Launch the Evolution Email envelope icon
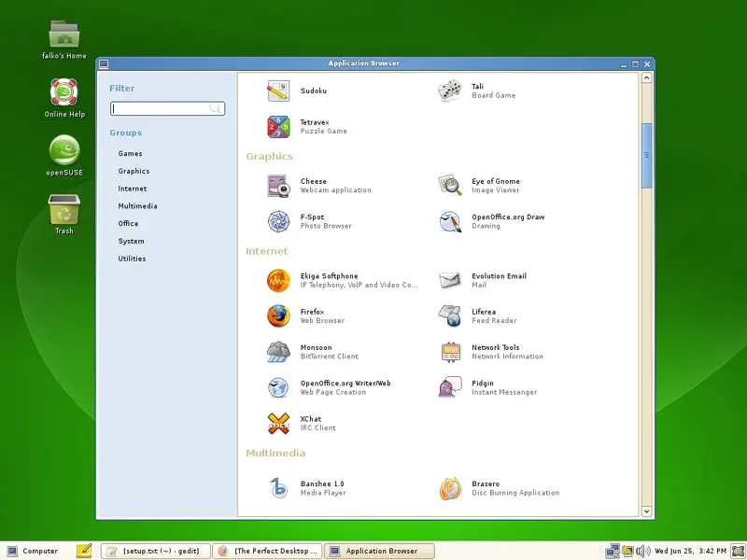747x560 pixels. click(x=450, y=281)
